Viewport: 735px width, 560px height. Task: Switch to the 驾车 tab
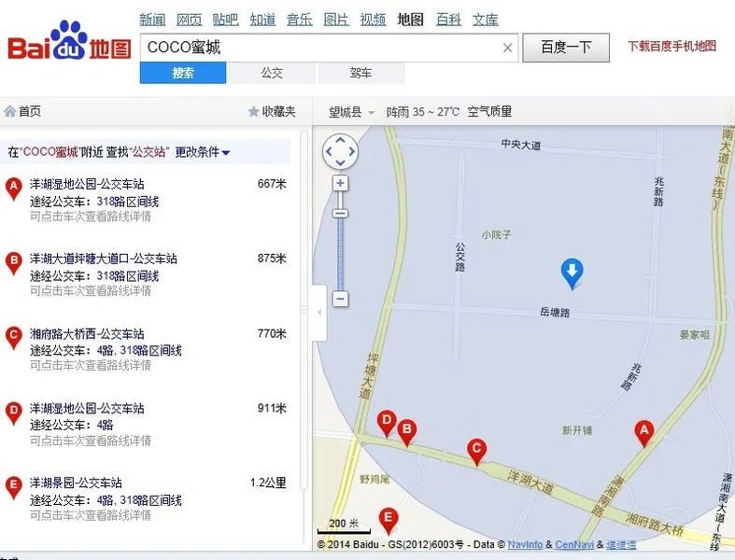(360, 73)
